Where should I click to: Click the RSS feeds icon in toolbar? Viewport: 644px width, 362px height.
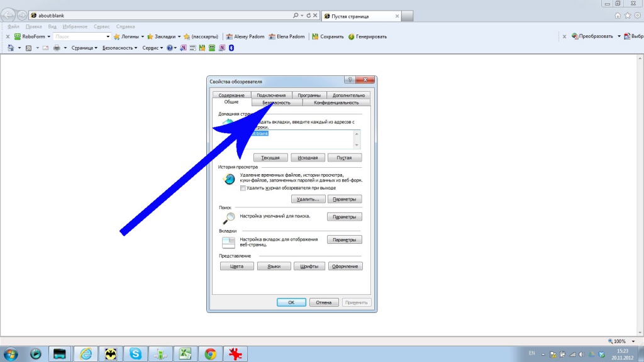pos(29,48)
